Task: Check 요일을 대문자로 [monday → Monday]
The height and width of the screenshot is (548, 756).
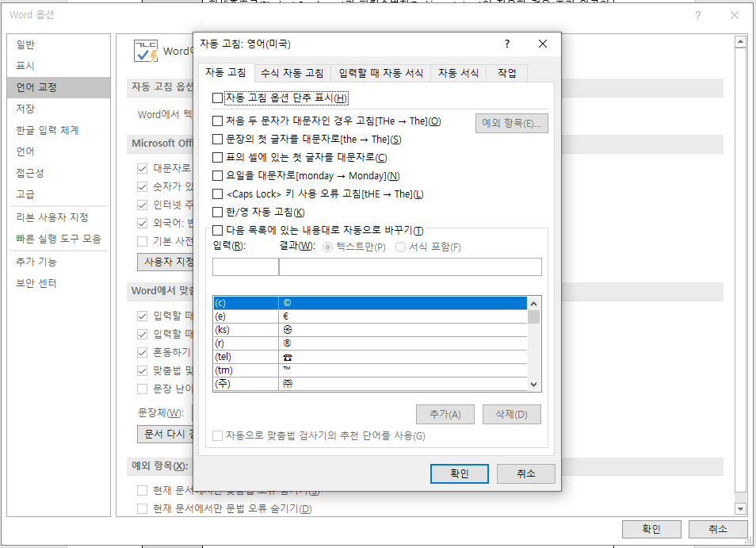Action: point(217,178)
